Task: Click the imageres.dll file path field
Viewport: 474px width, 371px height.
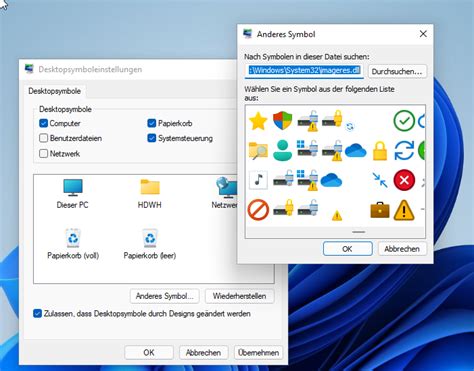Action: click(x=304, y=71)
